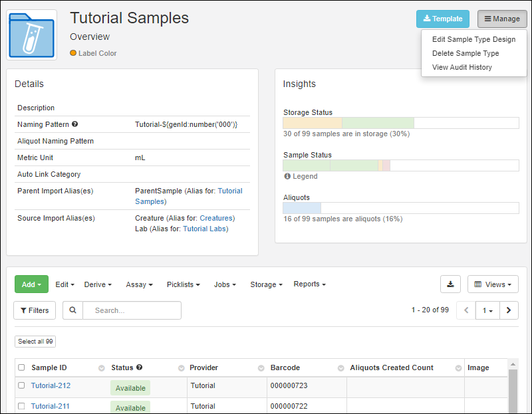Viewport: 532px width, 414px height.
Task: Click the orange Label Color swatch
Action: (x=73, y=53)
